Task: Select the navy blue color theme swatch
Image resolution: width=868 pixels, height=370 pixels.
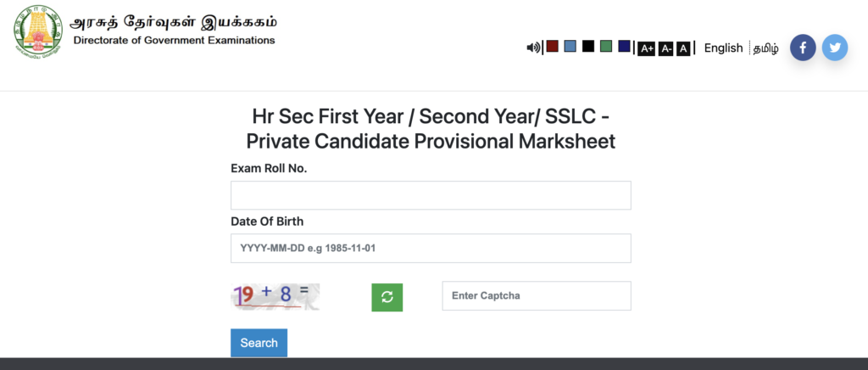Action: click(x=625, y=46)
